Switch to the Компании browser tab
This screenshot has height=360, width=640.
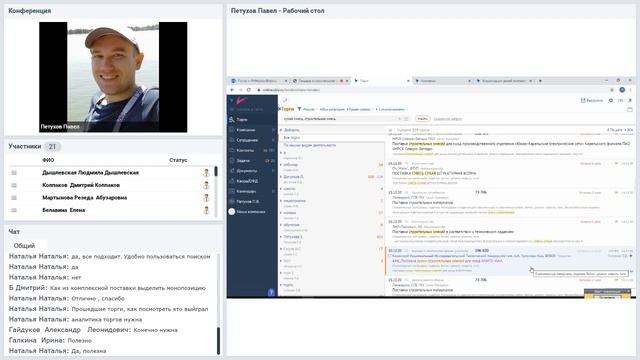tap(443, 81)
